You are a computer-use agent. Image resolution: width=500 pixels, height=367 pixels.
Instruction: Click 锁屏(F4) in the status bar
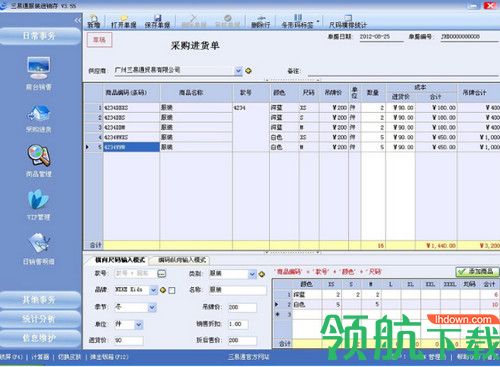(11, 357)
